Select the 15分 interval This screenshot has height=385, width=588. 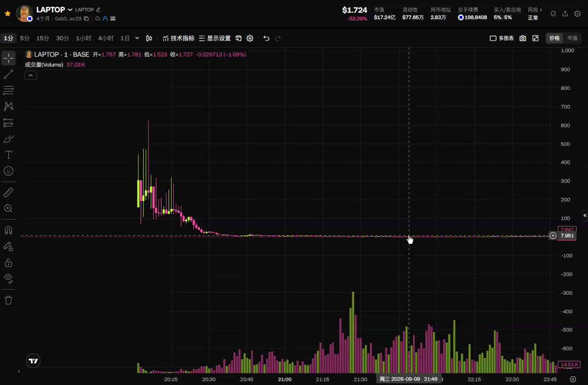[43, 38]
